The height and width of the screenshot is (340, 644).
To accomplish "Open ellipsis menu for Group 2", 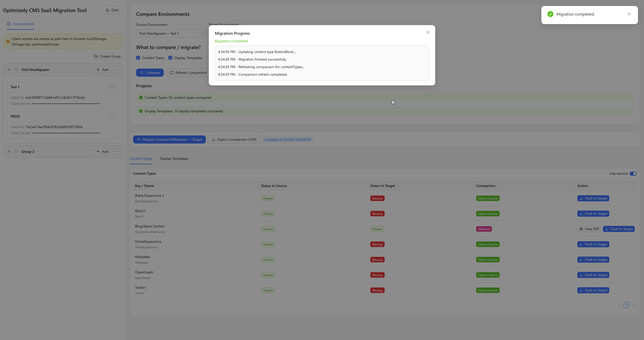I will [x=115, y=152].
